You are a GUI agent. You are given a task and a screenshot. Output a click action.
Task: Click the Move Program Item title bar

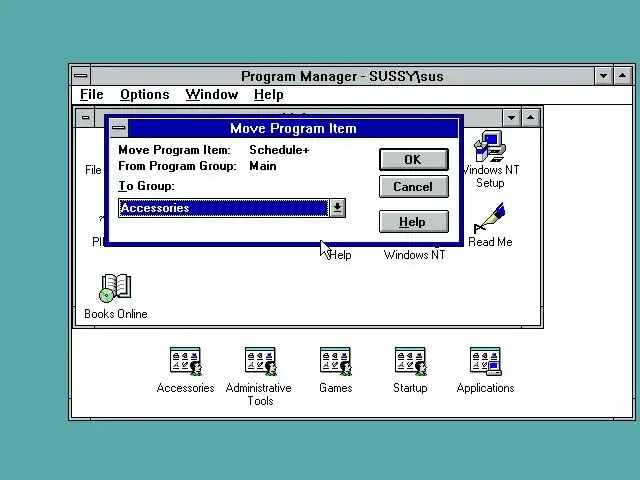[293, 128]
